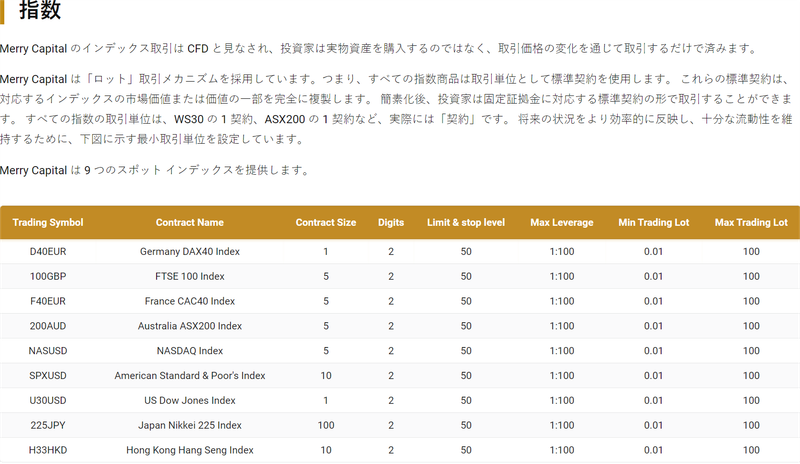Click FTSE 100 Index contract name
Screen dimensions: 800x464
(190, 276)
